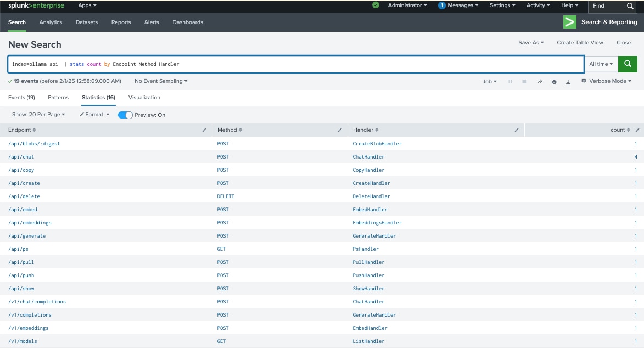
Task: Select the CreateBlobHandler cell
Action: pyautogui.click(x=377, y=144)
